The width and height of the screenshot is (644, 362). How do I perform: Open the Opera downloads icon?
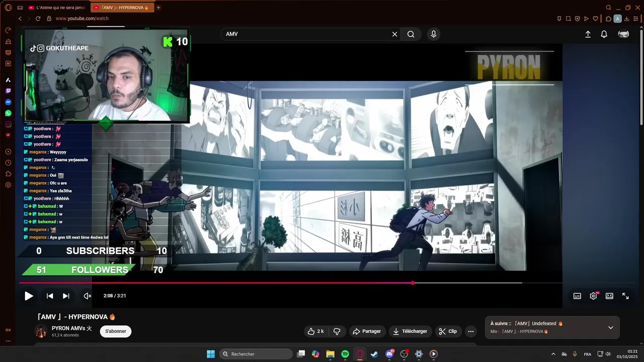[627, 19]
